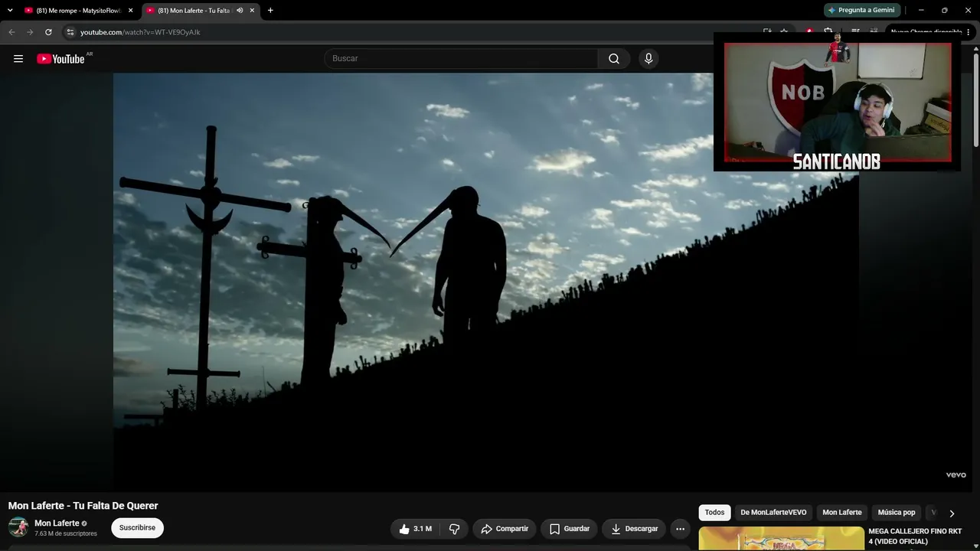Select the Todos filter chip
The image size is (980, 551).
[714, 513]
